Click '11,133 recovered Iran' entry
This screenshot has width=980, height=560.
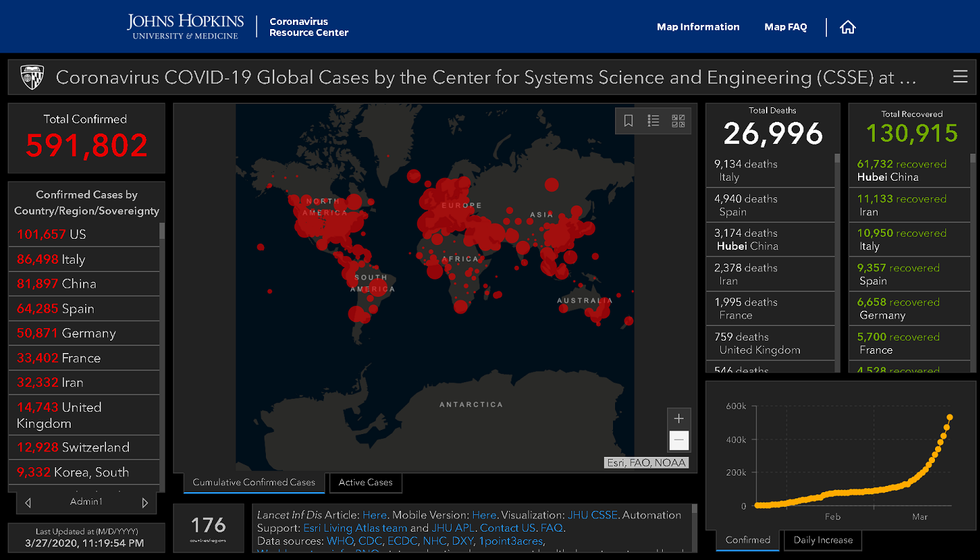click(x=909, y=205)
